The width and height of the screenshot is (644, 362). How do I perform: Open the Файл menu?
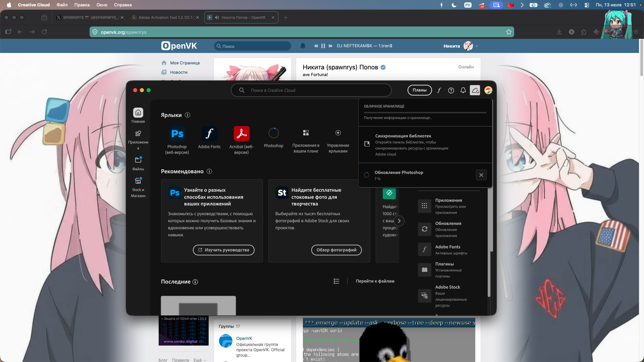pos(62,5)
